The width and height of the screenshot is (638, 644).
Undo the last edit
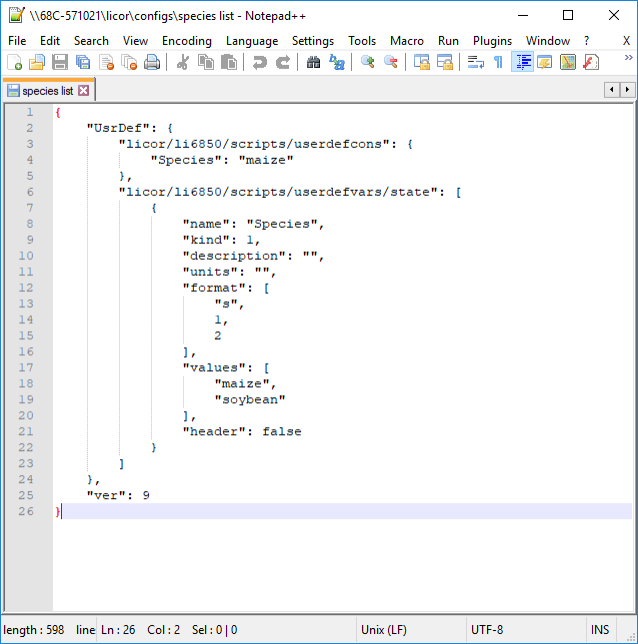pyautogui.click(x=260, y=62)
